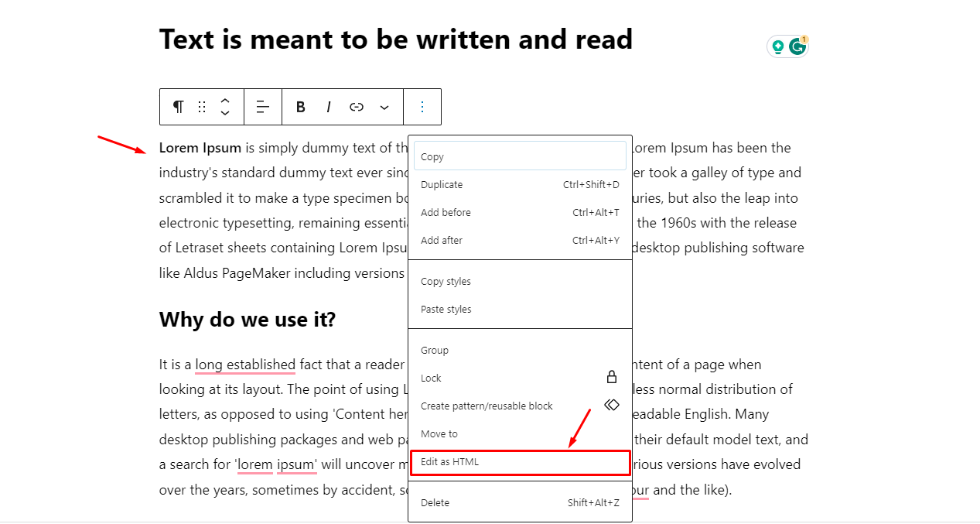The height and width of the screenshot is (524, 980).
Task: Click the move down arrow in block toolbar
Action: [x=225, y=113]
